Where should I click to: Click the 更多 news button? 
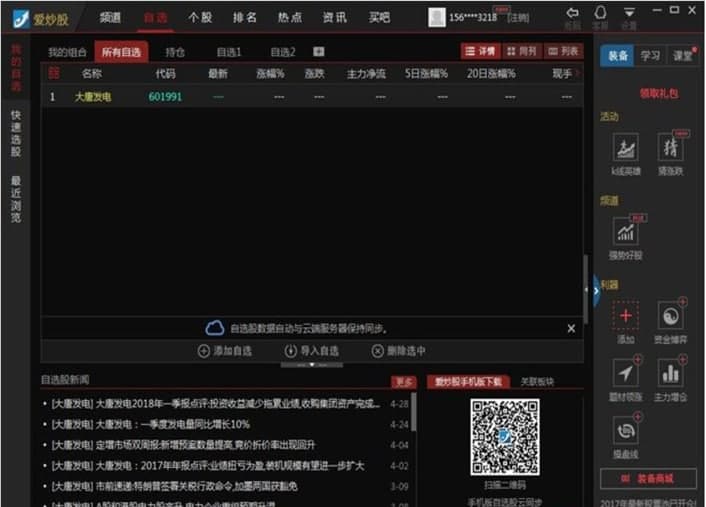pos(403,382)
